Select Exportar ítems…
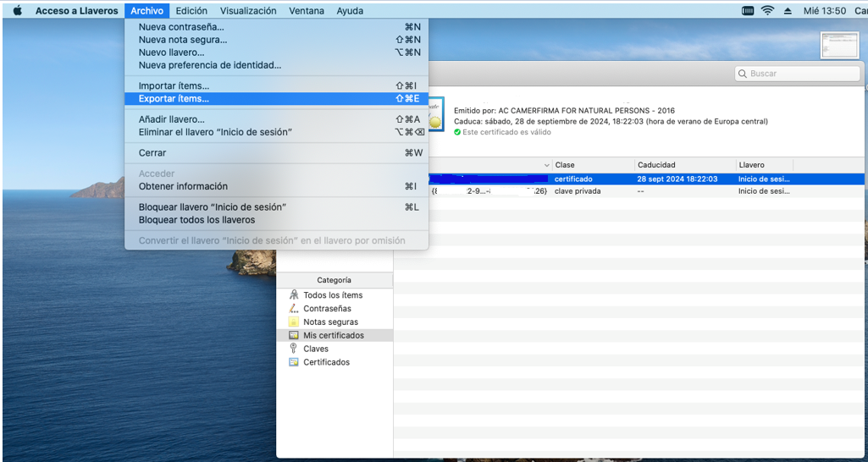868x462 pixels. [x=276, y=98]
